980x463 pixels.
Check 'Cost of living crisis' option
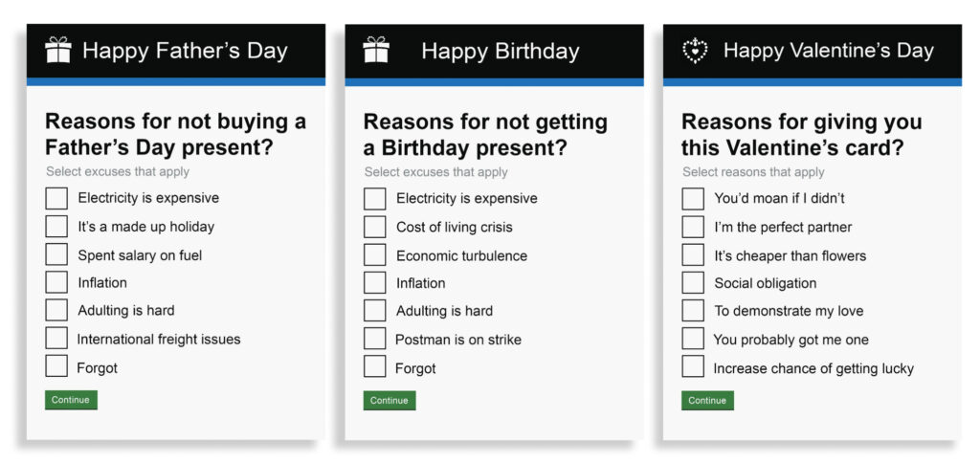click(x=374, y=227)
